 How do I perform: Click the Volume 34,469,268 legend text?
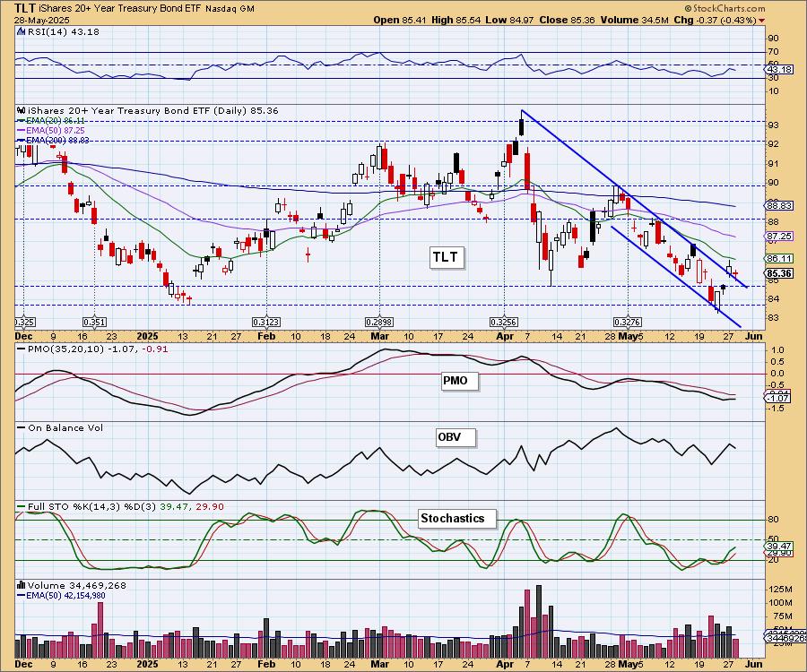pyautogui.click(x=77, y=585)
